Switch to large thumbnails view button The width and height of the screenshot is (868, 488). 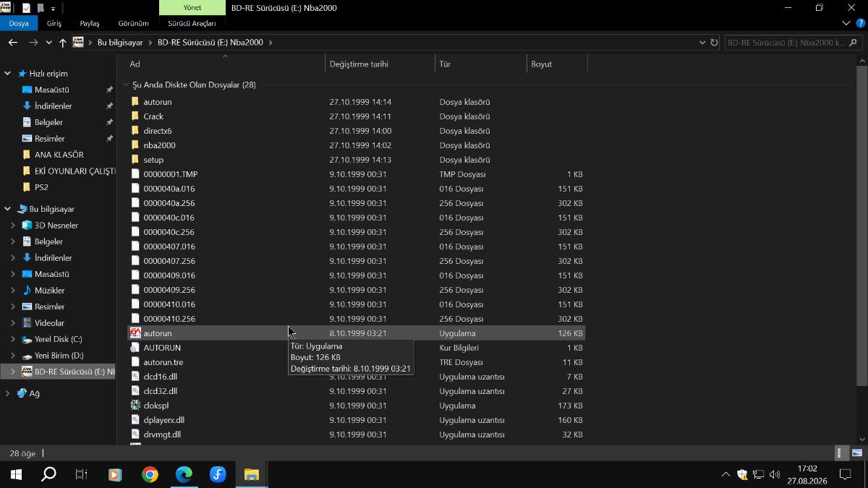click(856, 453)
